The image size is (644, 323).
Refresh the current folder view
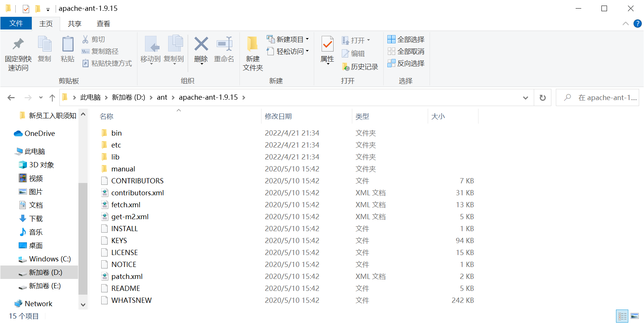coord(542,97)
